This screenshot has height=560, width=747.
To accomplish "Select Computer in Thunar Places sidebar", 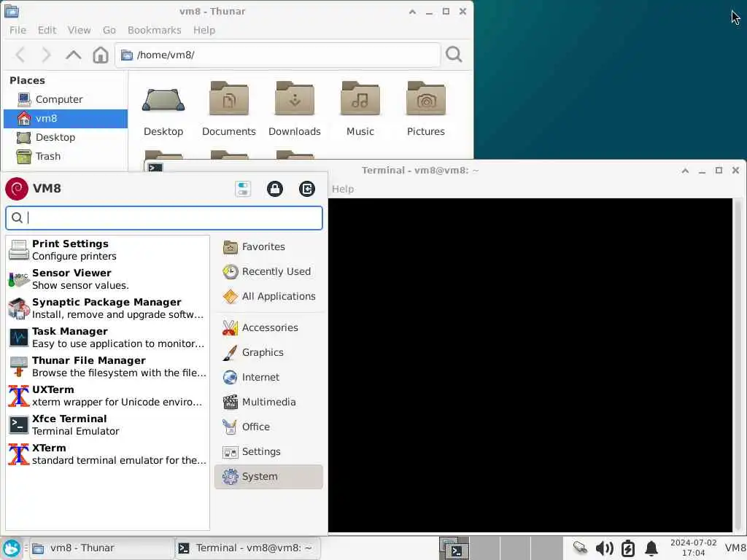I will click(x=65, y=99).
